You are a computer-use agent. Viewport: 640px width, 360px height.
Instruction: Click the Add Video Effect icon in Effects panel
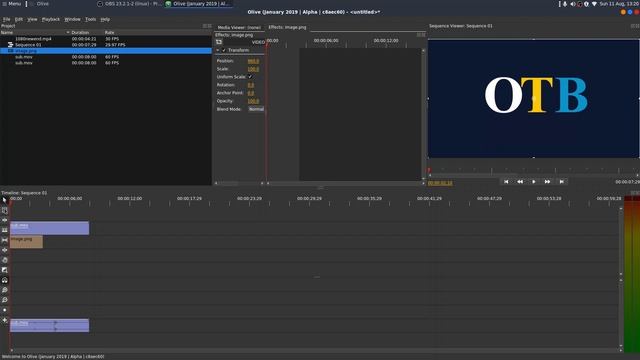click(219, 42)
